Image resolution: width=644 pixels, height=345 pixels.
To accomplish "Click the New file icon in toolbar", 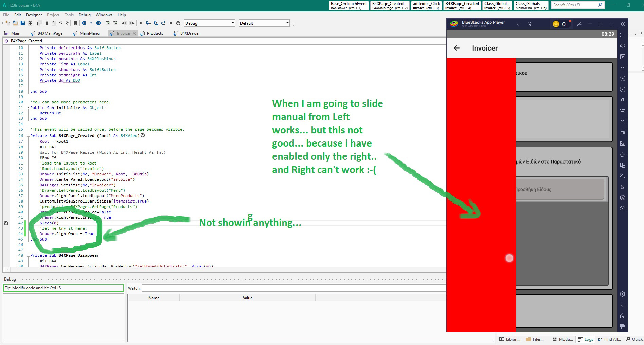I will (x=8, y=23).
